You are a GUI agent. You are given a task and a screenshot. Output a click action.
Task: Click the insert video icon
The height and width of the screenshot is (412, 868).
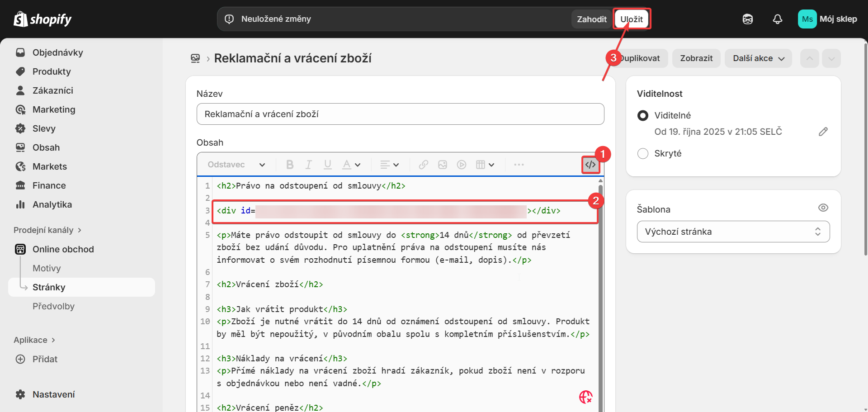[x=461, y=165]
